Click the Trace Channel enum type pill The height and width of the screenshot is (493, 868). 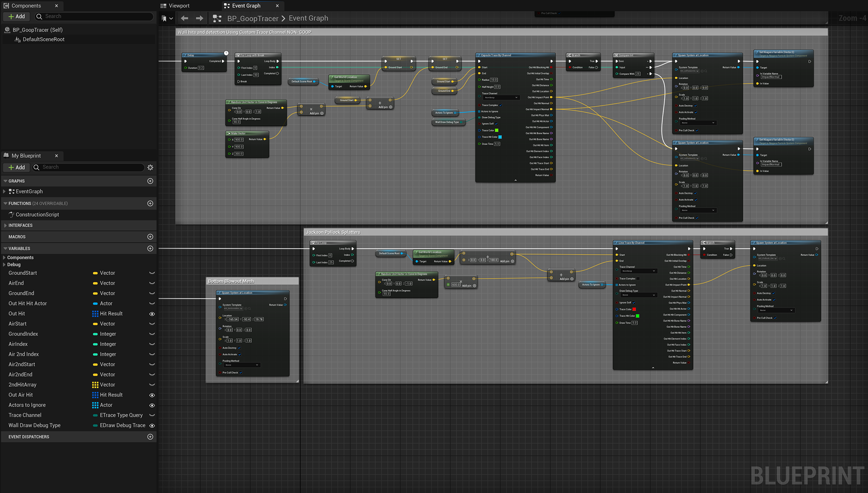(x=95, y=415)
